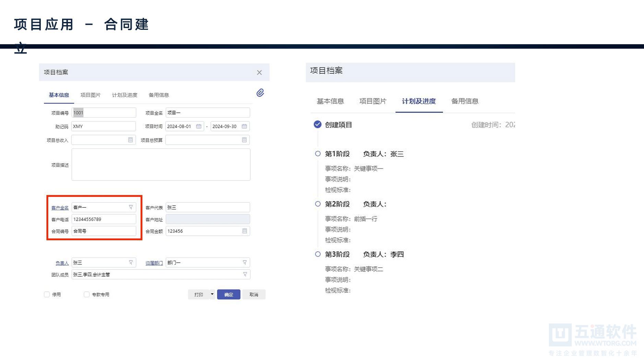Open the 负责人 filter picker

click(131, 262)
